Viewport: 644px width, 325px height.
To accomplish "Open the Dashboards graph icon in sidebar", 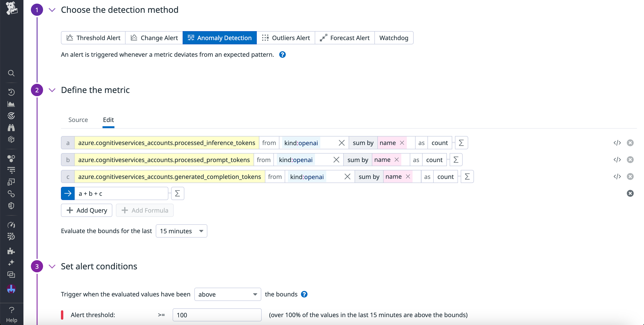I will [11, 104].
